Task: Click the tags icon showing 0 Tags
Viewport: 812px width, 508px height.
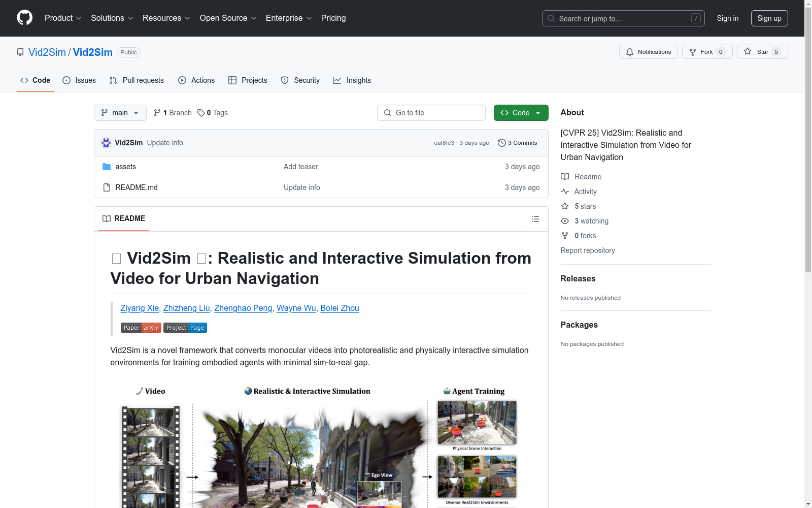Action: pyautogui.click(x=201, y=113)
